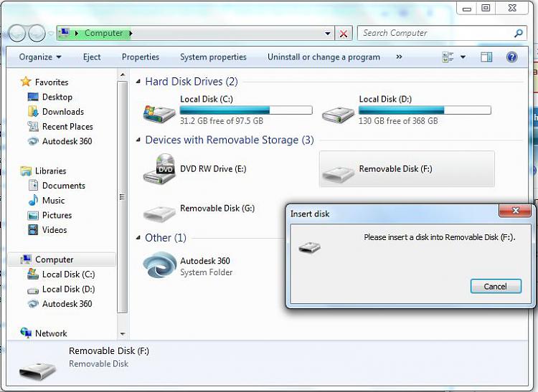Click the Videos library film icon
The width and height of the screenshot is (538, 392).
click(33, 229)
